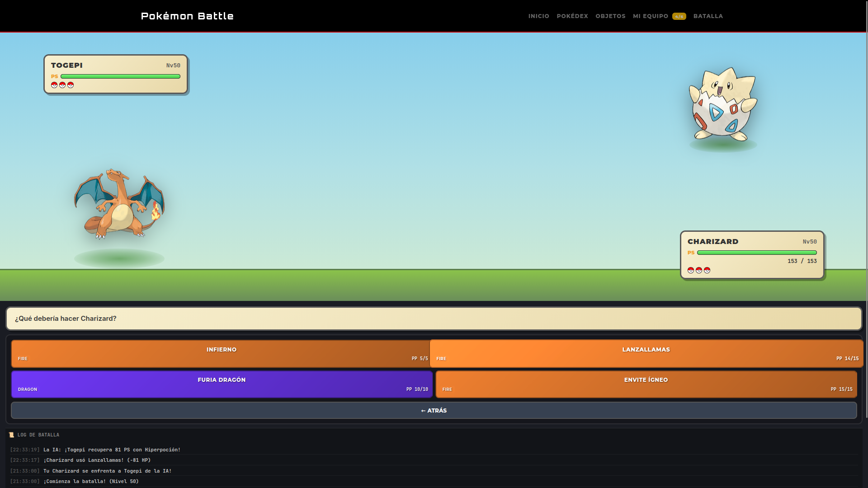Click the battle log scroll icon
This screenshot has height=488, width=868.
tap(12, 435)
